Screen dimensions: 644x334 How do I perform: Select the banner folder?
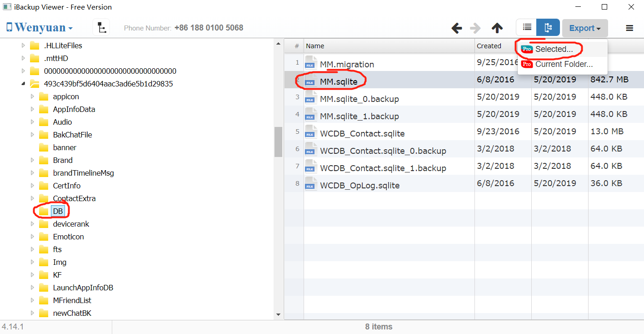pos(65,147)
